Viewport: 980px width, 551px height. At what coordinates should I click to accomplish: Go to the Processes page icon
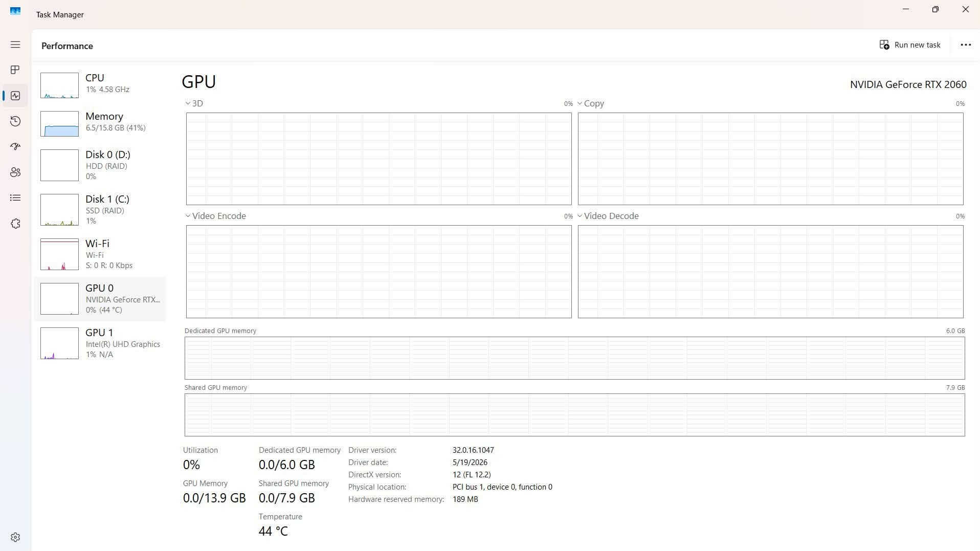pos(15,70)
